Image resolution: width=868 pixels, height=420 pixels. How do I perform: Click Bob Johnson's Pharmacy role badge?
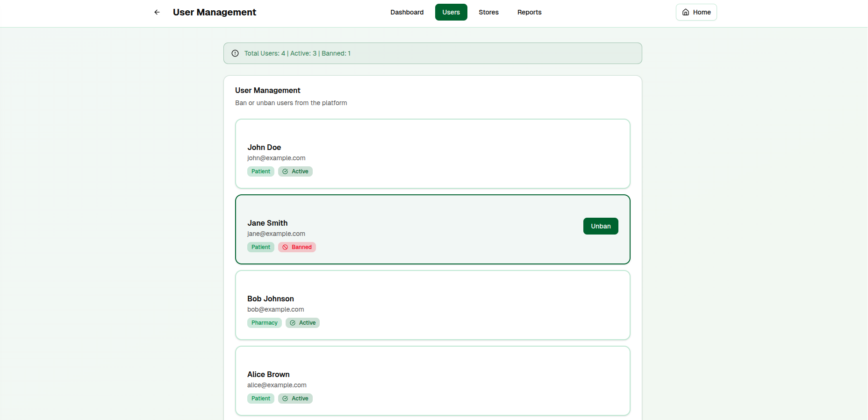click(264, 323)
